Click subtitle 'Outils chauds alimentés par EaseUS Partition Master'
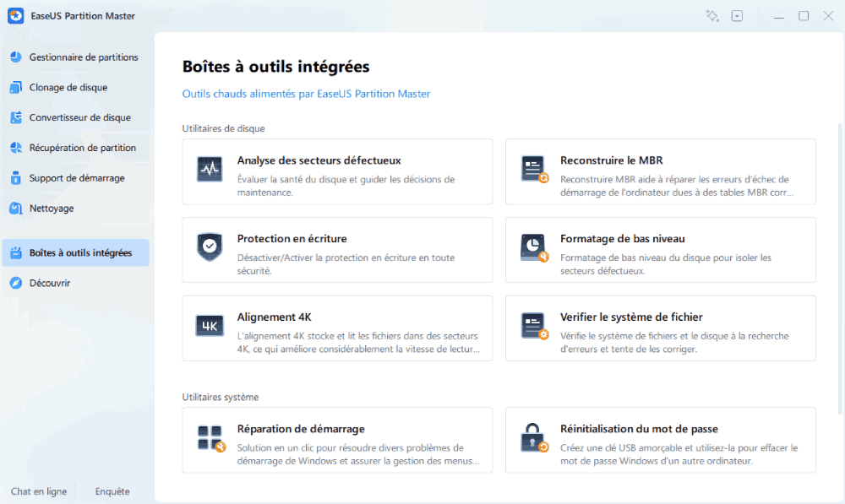The width and height of the screenshot is (845, 504). tap(306, 94)
